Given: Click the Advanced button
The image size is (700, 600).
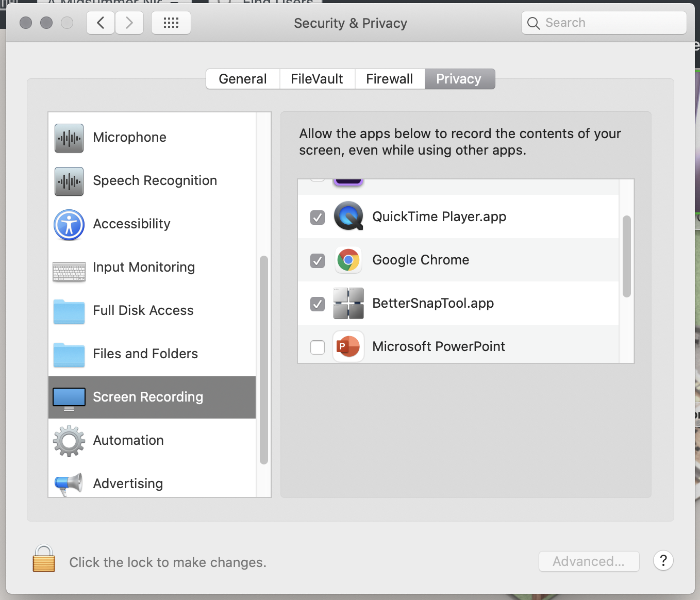Looking at the screenshot, I should click(x=589, y=561).
